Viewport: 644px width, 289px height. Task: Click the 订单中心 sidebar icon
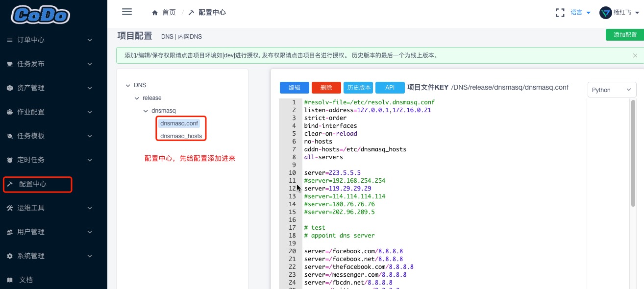click(10, 40)
